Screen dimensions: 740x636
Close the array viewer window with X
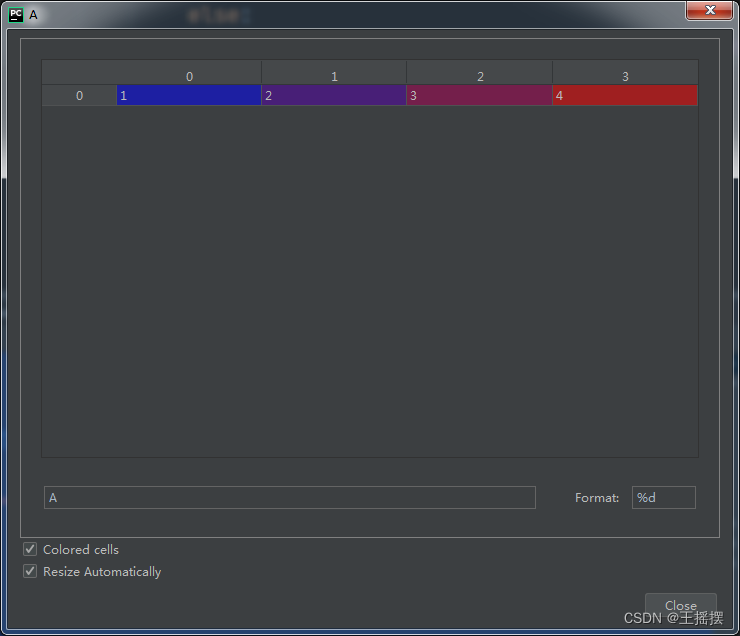[x=709, y=10]
